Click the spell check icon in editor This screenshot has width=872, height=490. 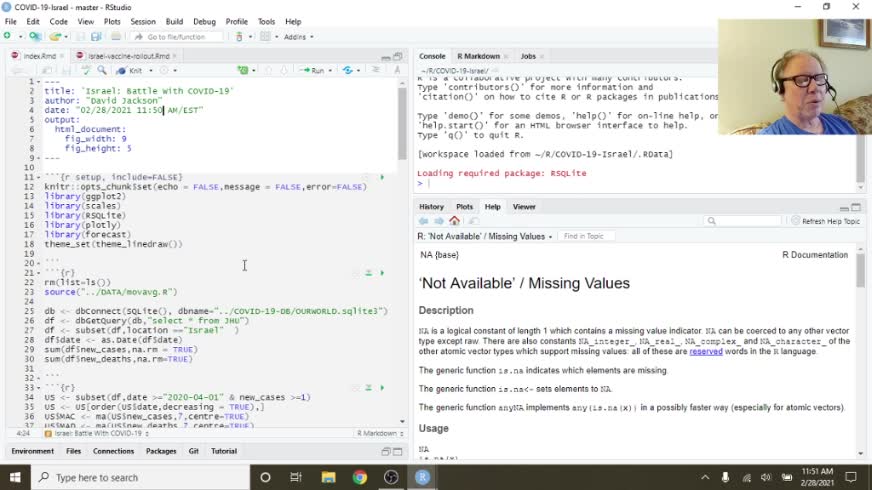coord(86,71)
